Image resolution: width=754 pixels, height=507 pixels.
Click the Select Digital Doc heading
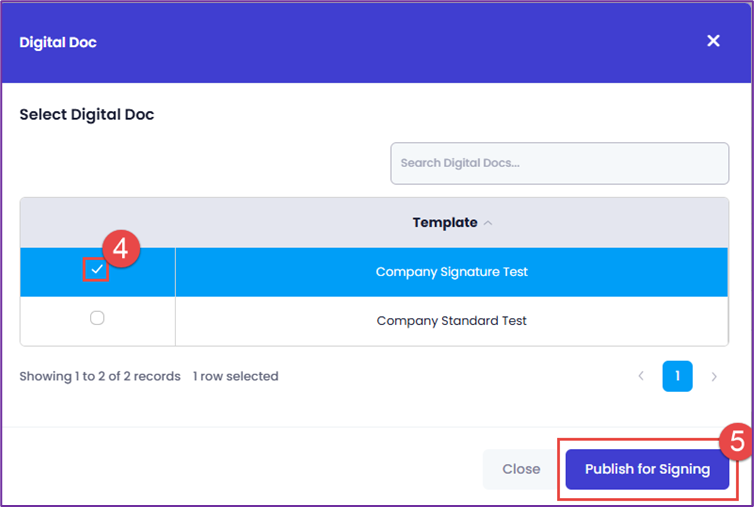tap(87, 115)
